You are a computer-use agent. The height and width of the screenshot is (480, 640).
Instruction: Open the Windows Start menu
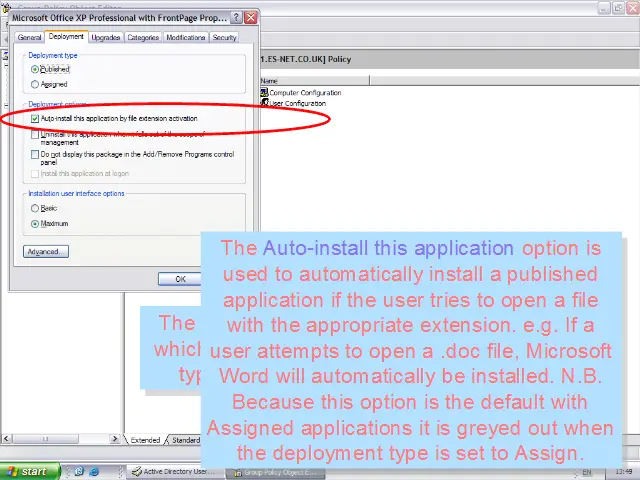click(x=27, y=471)
